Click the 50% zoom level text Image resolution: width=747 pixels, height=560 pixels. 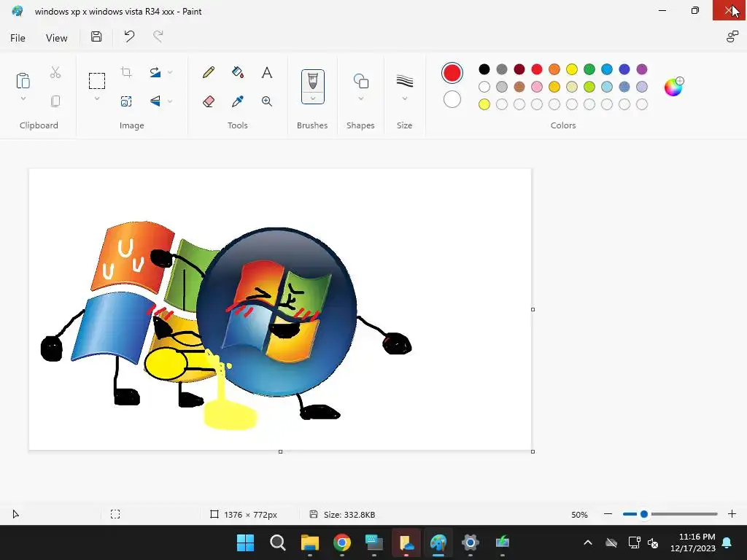point(579,514)
